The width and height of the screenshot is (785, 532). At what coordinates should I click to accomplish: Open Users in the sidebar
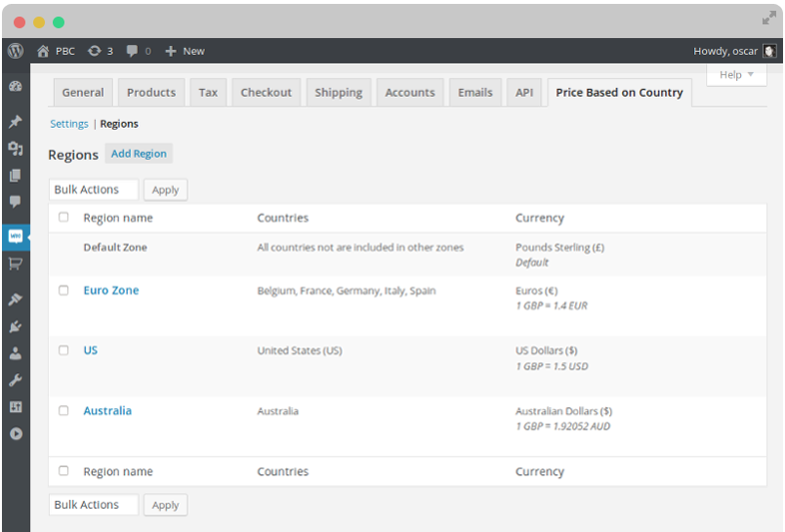coord(15,353)
